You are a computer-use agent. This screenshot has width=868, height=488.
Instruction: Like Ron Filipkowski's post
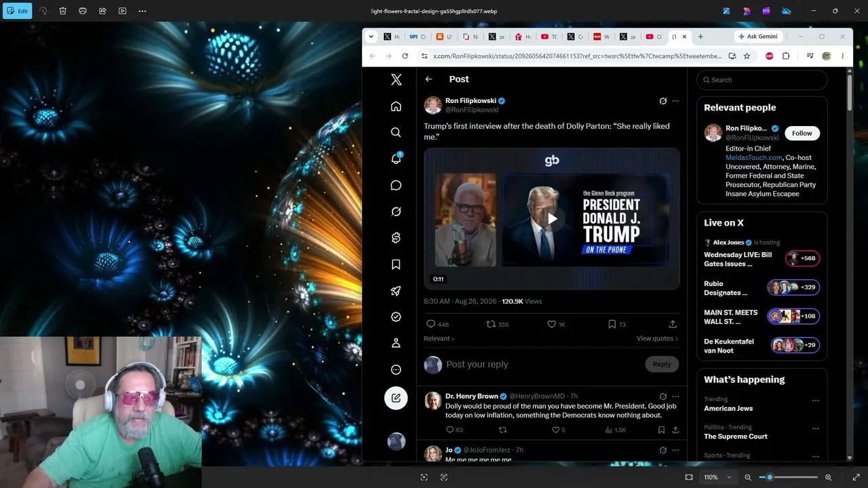551,324
